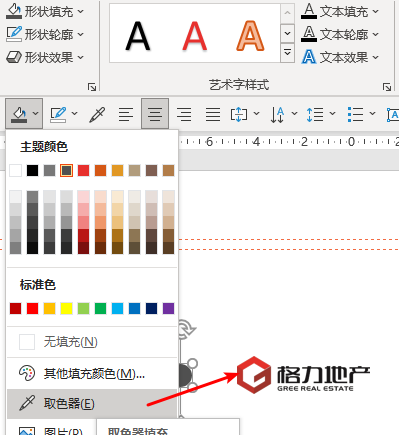Click the 文本效果 blue A icon
Image resolution: width=399 pixels, height=435 pixels.
(x=309, y=57)
